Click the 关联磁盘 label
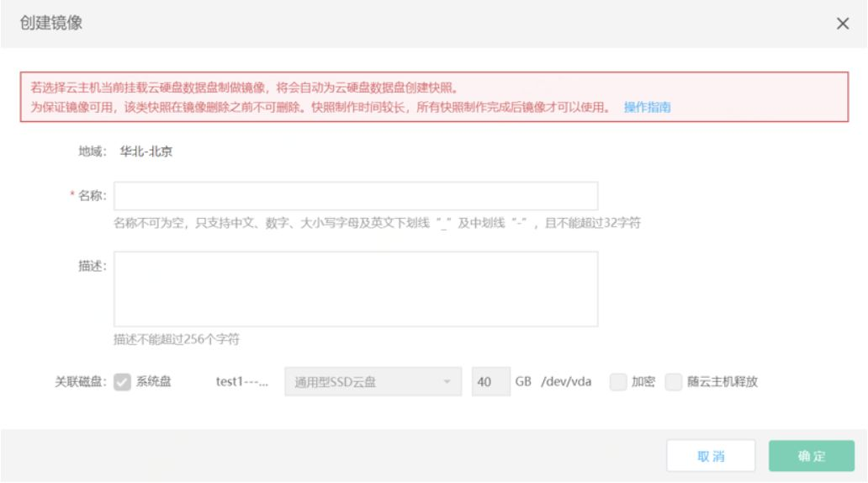 [80, 382]
